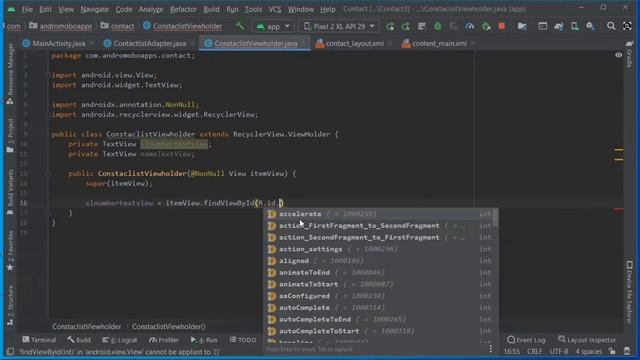Open the Resource Manager side panel
The image size is (640, 360).
[10, 73]
